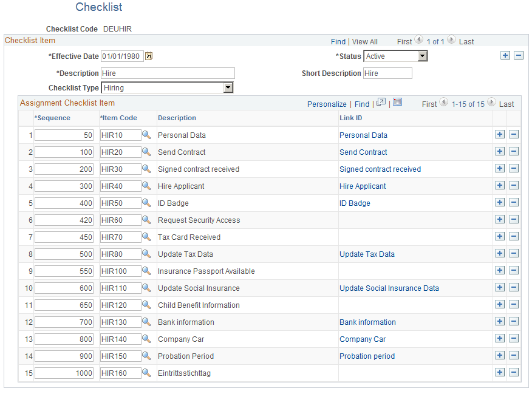
Task: Follow the Probation period link
Action: tap(367, 356)
